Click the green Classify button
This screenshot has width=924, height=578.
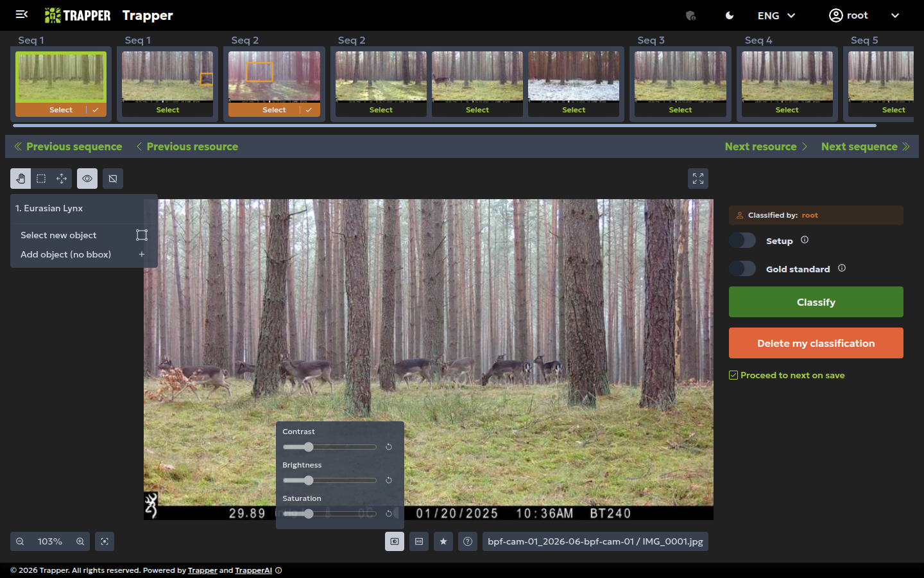[816, 302]
